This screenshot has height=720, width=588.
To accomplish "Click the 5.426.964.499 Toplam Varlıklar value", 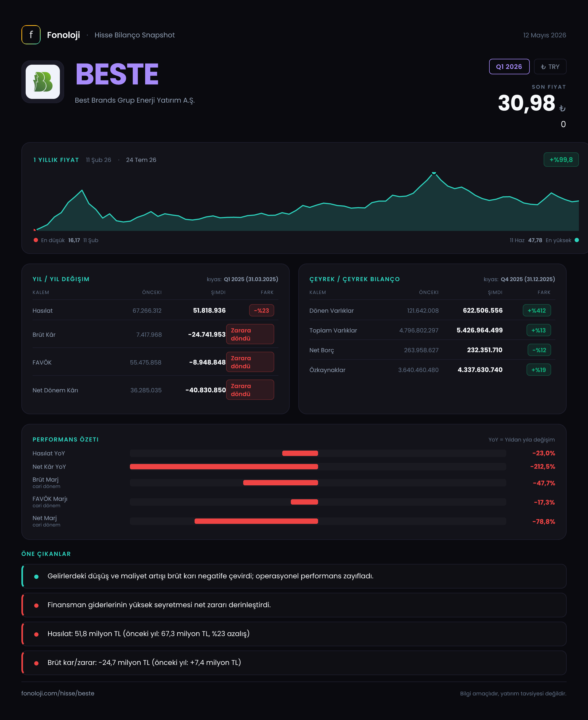I will coord(479,330).
